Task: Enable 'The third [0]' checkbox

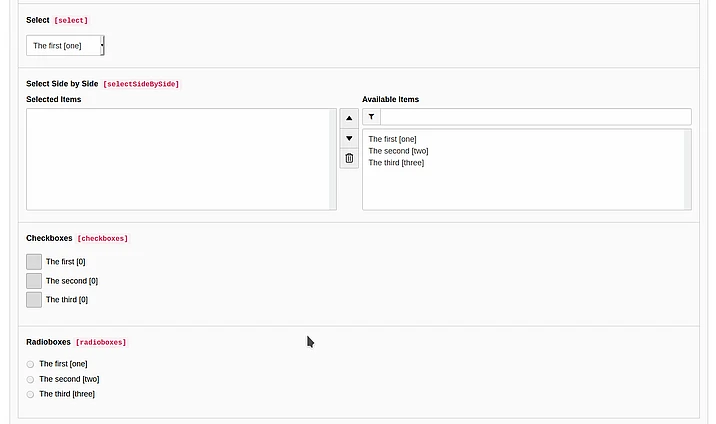Action: (34, 299)
